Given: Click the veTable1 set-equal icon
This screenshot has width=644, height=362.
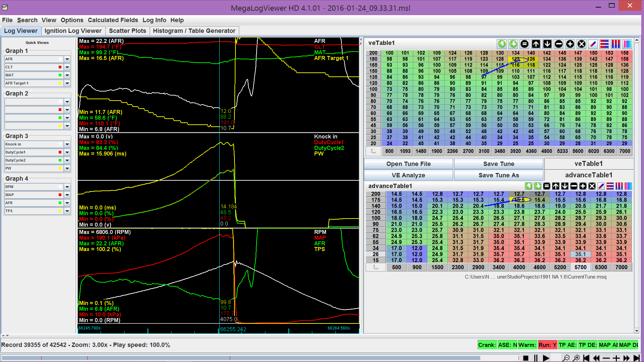Looking at the screenshot, I should 525,44.
